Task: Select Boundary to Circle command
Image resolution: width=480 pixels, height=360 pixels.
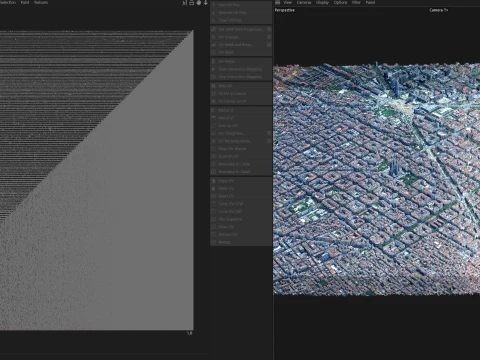Action: (241, 164)
